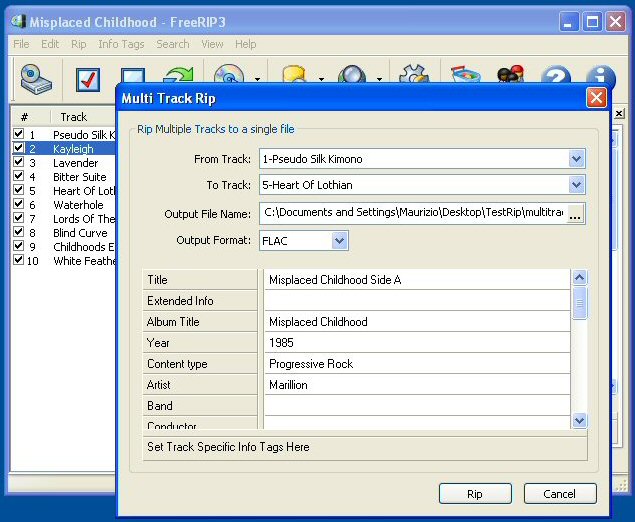
Task: Uncheck track 6 Waterhole checkbox
Action: (x=18, y=204)
